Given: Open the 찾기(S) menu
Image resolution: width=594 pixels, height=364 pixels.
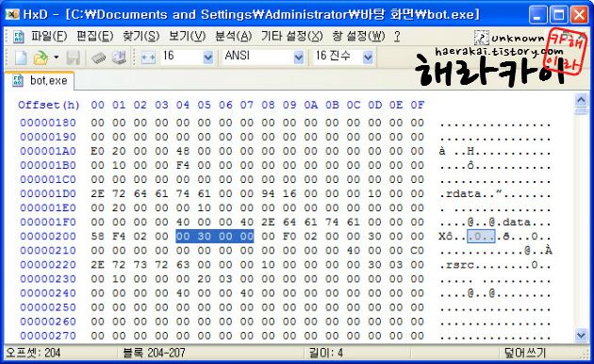Looking at the screenshot, I should tap(140, 37).
